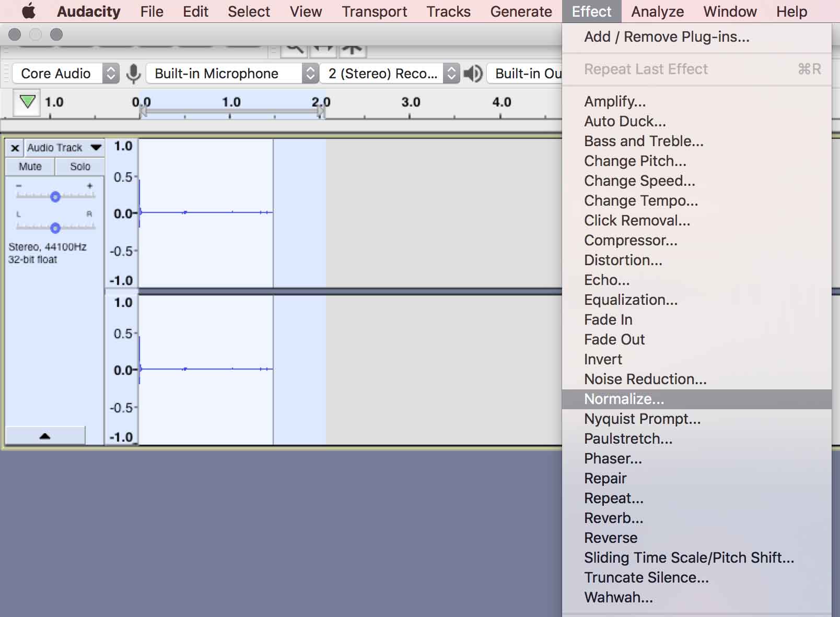
Task: Open the Audacity application menu
Action: 88,11
